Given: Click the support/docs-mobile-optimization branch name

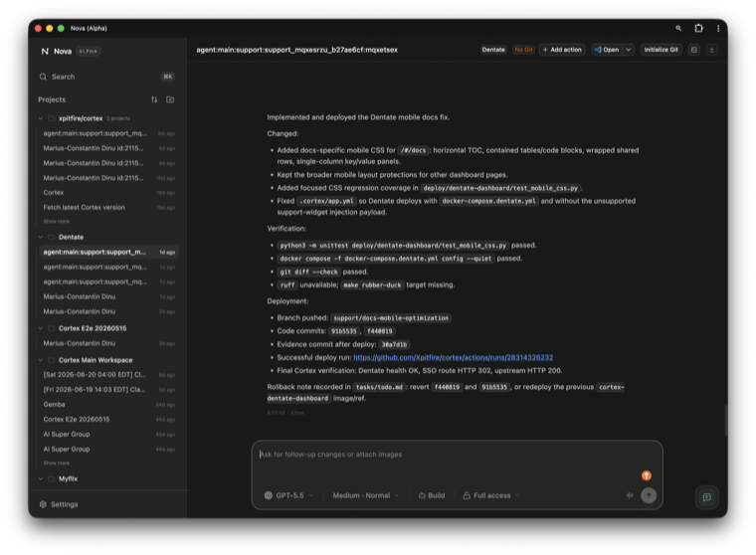Looking at the screenshot, I should pyautogui.click(x=391, y=317).
